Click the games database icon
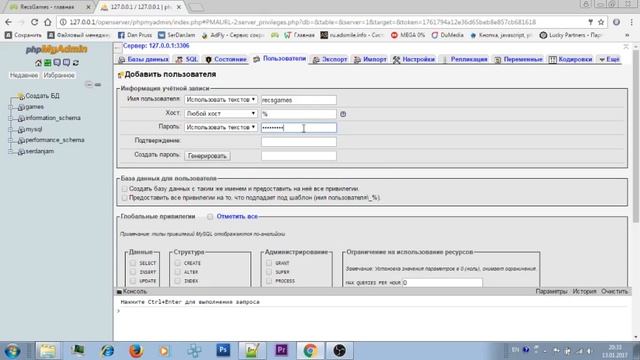The height and width of the screenshot is (360, 640). point(21,107)
